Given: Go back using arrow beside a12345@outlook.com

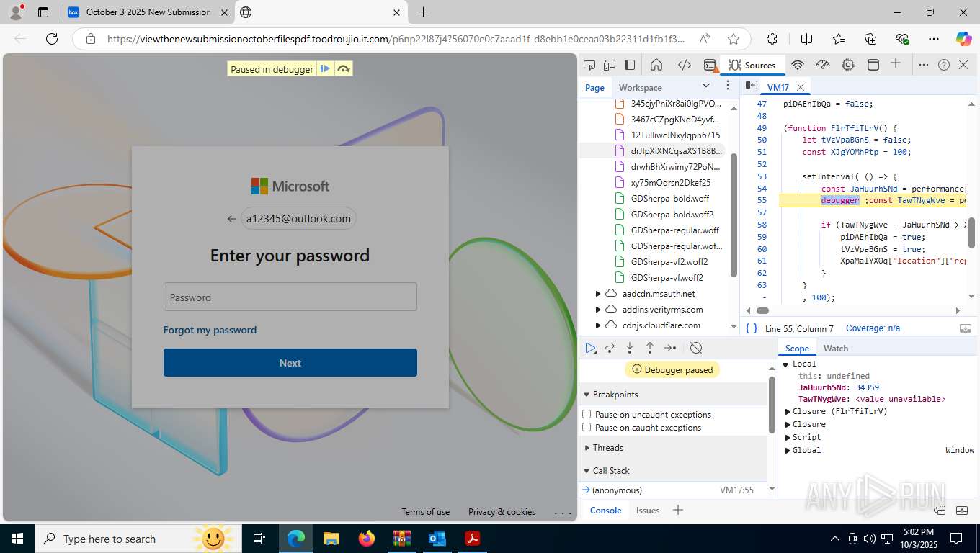Looking at the screenshot, I should click(x=231, y=219).
